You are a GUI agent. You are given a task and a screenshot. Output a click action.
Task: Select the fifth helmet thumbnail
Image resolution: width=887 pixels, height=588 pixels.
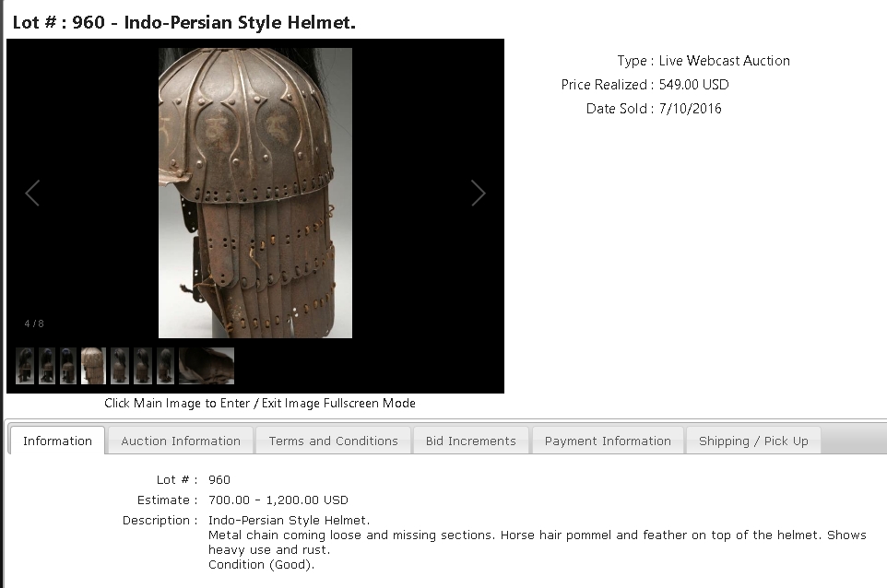pos(120,366)
